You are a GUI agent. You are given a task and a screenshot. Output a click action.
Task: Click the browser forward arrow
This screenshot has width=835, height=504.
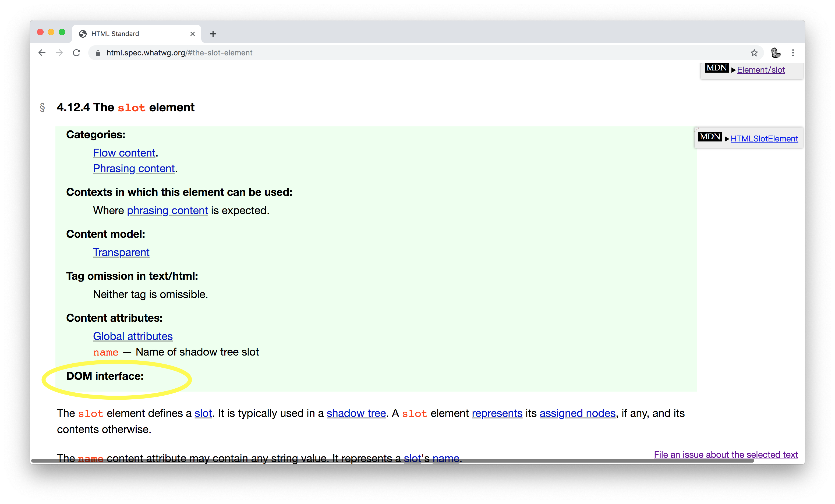[x=59, y=53]
